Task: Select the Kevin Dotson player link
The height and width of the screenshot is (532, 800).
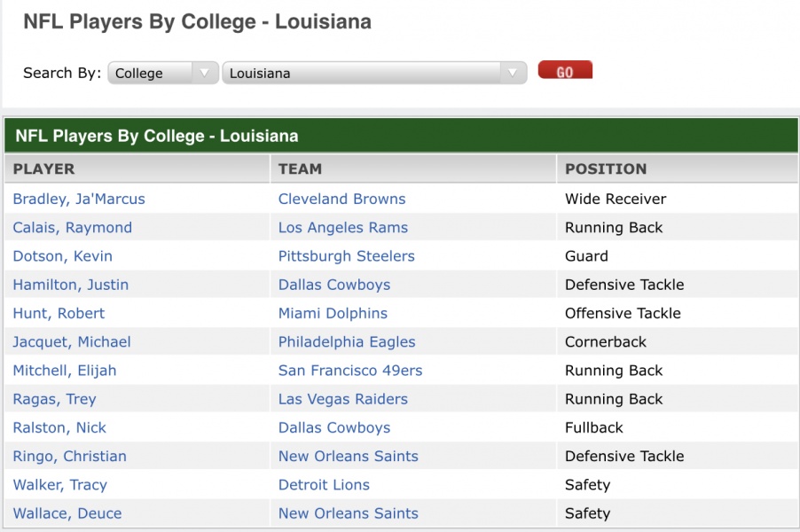Action: tap(62, 256)
